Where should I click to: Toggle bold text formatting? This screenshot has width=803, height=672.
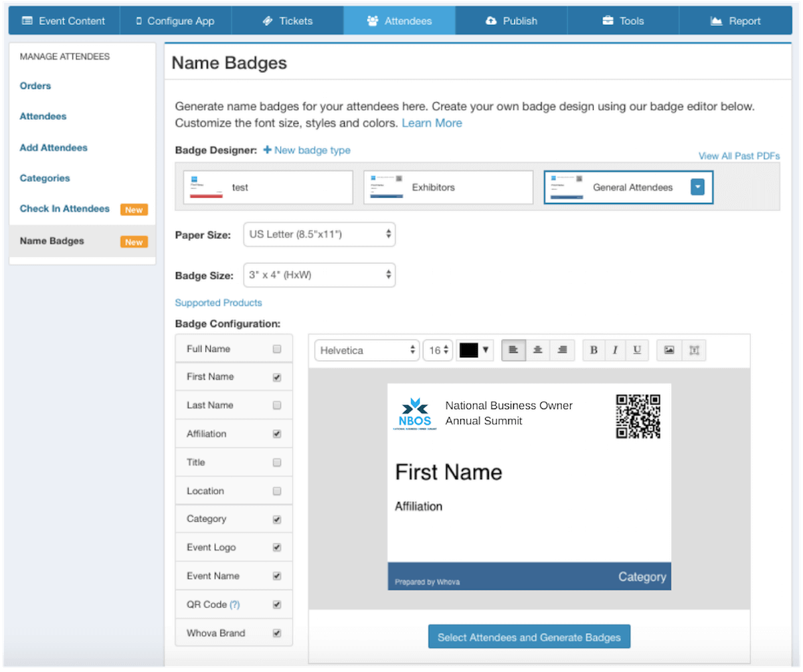[594, 350]
